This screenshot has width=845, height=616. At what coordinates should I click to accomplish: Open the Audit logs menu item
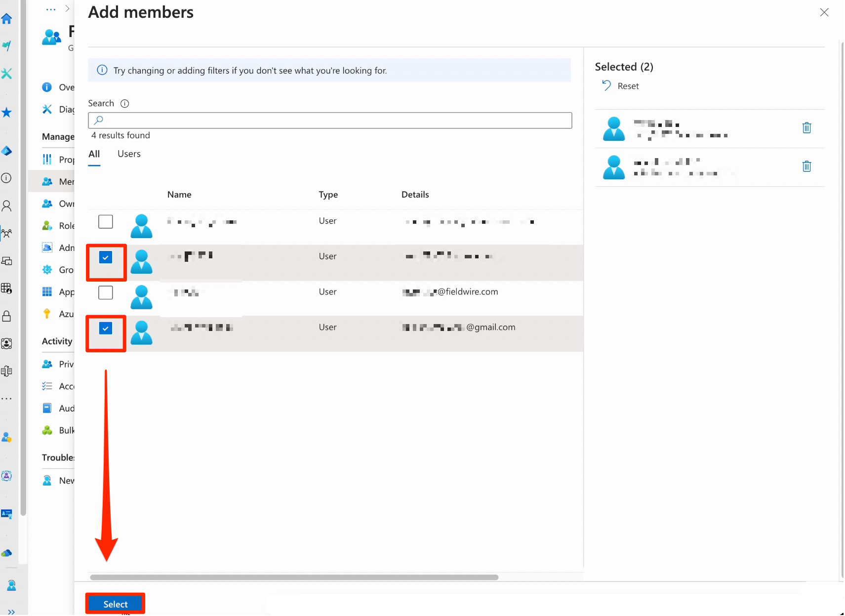(x=58, y=408)
